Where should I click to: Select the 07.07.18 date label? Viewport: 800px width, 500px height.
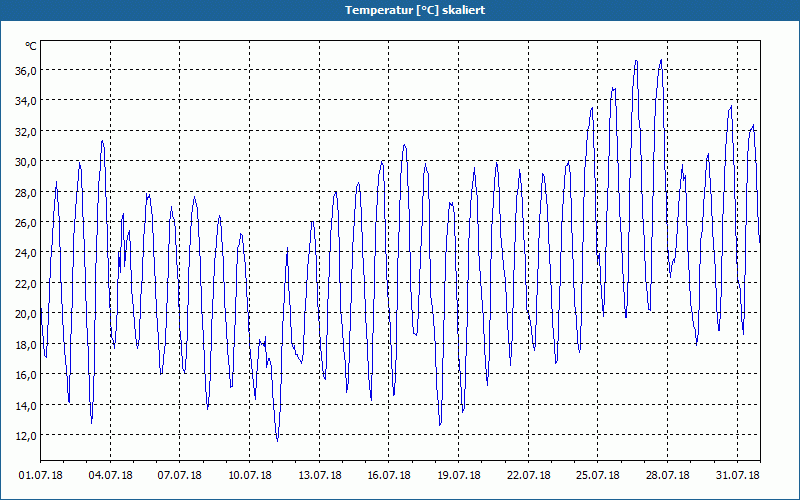coord(180,476)
